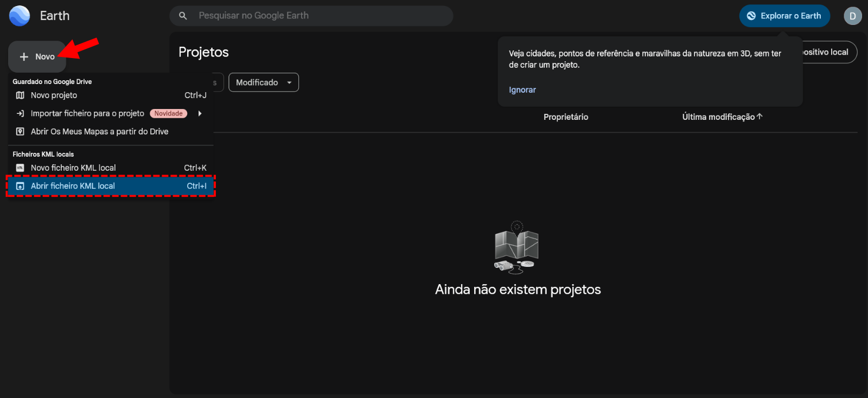Click the Proprietário column header

566,117
